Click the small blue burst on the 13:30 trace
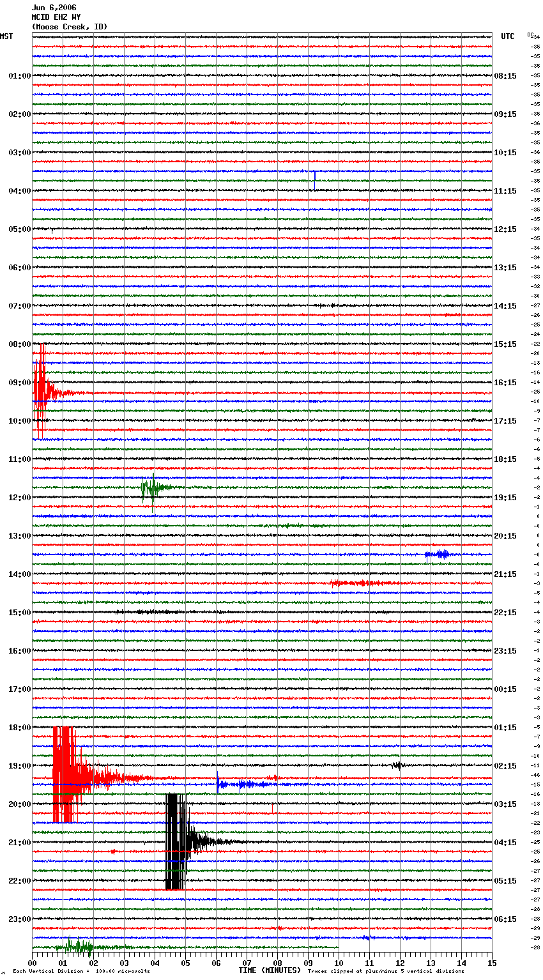 [438, 555]
